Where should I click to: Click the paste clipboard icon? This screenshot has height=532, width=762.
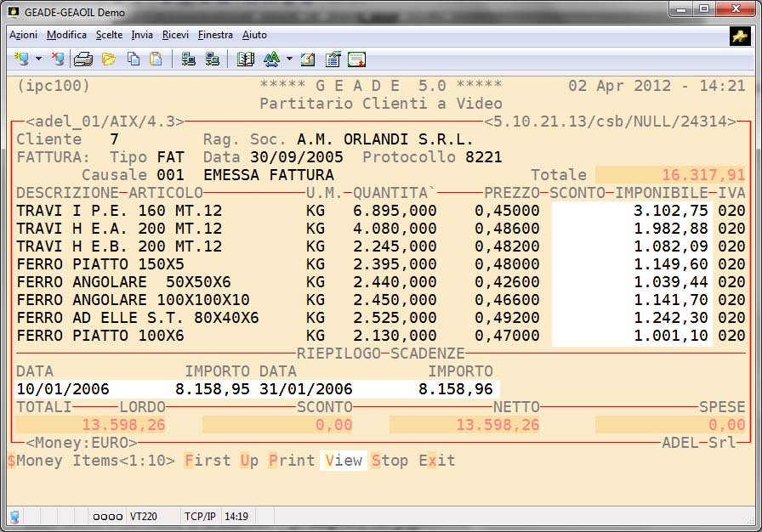[156, 59]
